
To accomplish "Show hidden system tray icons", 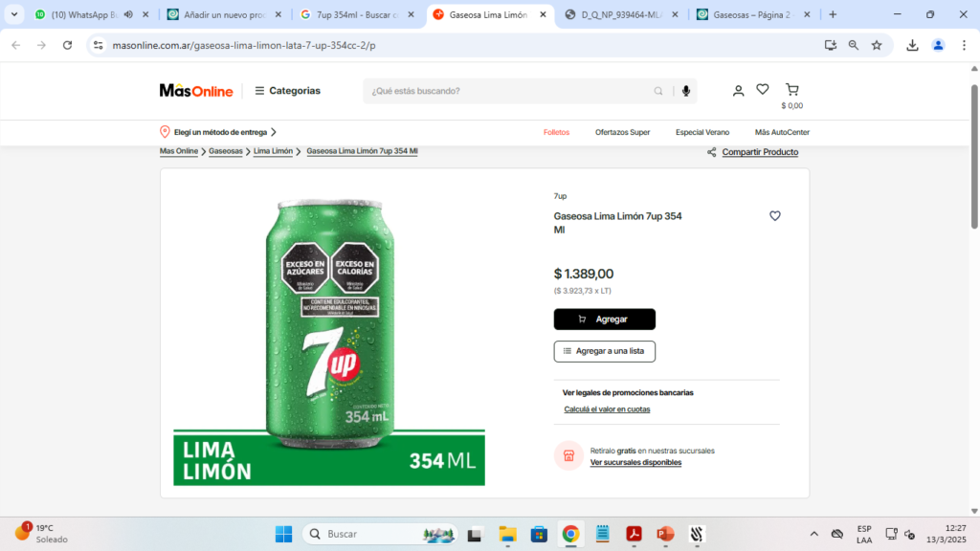I will click(x=813, y=534).
